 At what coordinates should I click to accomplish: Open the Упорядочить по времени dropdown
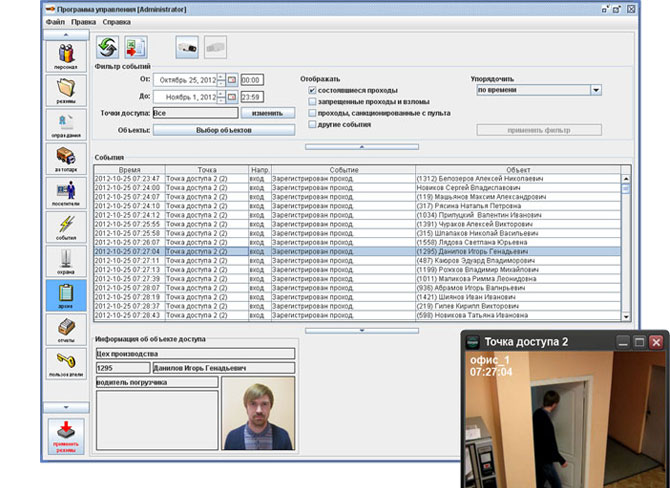596,90
